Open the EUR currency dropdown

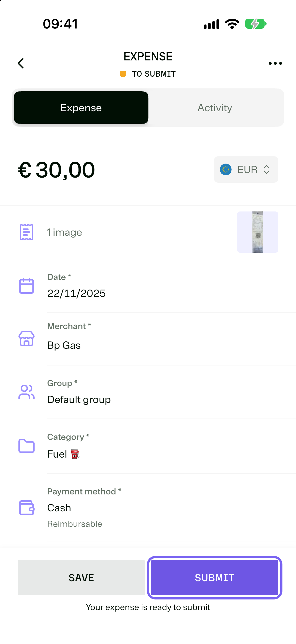(x=246, y=169)
